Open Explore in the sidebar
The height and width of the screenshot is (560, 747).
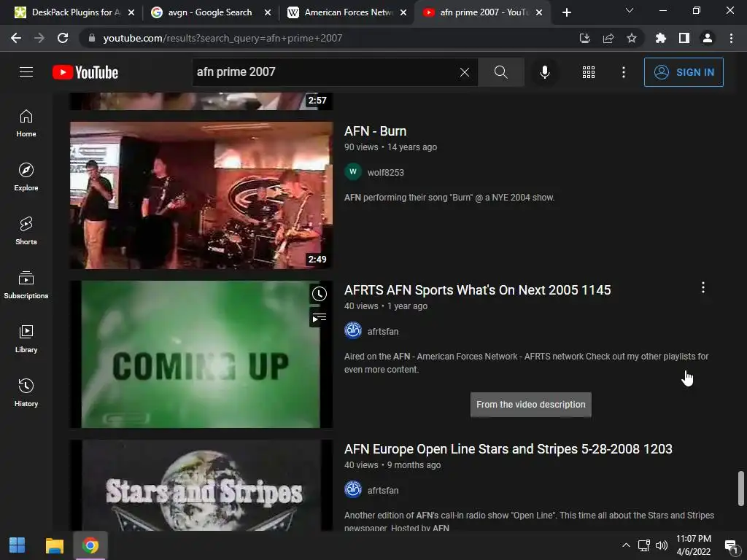(26, 176)
